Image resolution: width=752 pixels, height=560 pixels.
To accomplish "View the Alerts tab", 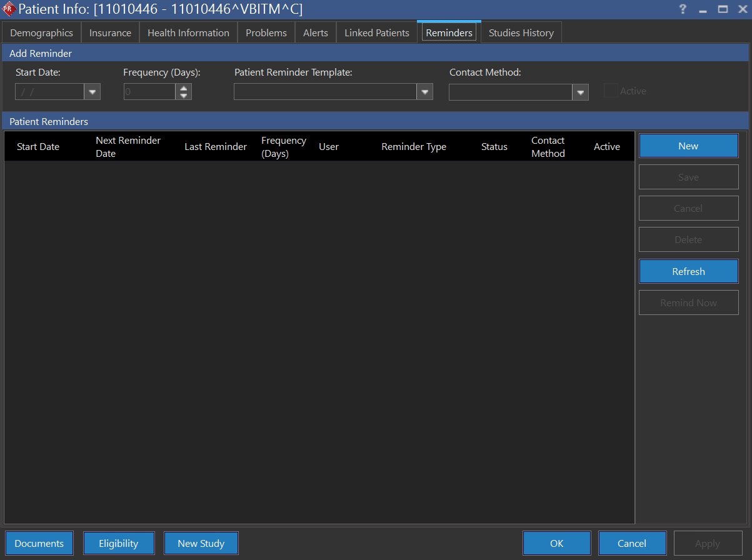I will (x=315, y=32).
